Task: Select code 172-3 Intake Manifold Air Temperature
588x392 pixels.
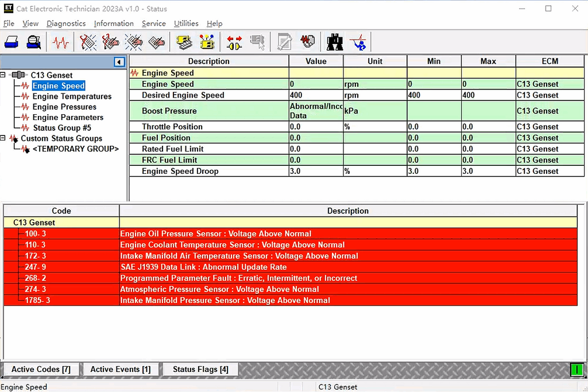Action: [x=291, y=256]
